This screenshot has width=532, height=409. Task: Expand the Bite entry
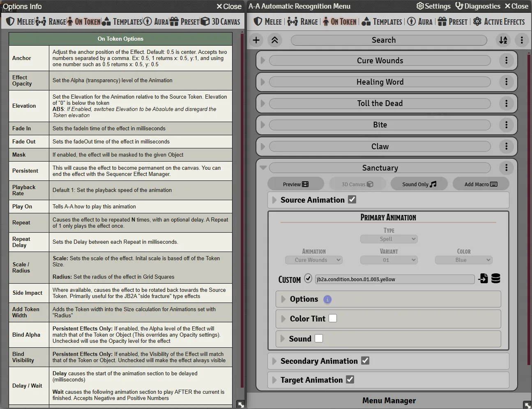(263, 125)
